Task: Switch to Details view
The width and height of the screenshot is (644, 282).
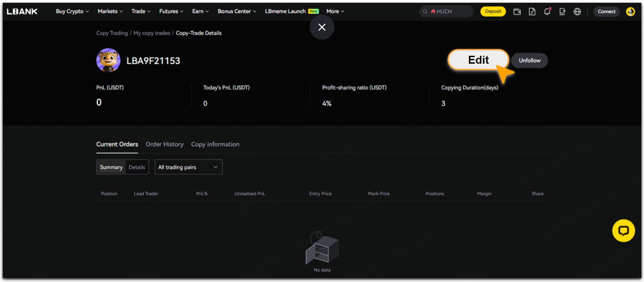Action: [137, 167]
